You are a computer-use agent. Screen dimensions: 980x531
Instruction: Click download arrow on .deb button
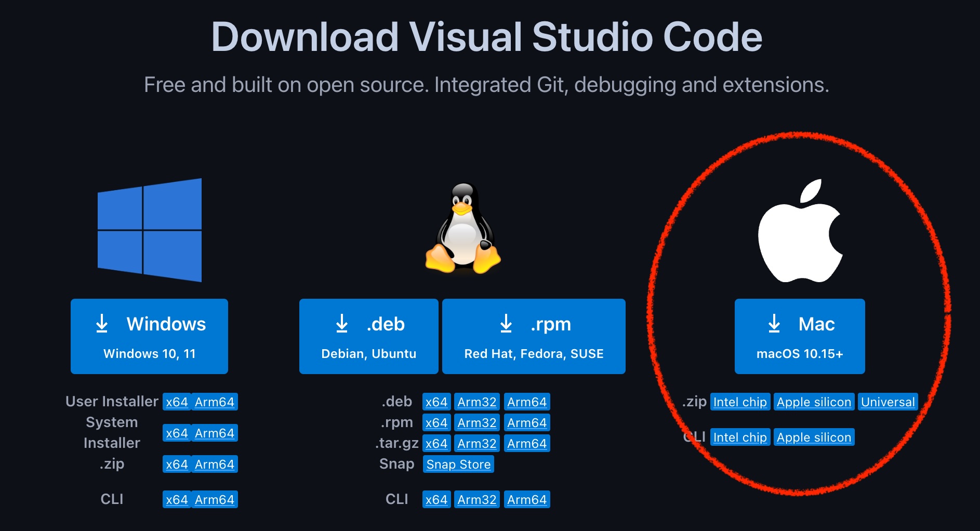[x=342, y=324]
